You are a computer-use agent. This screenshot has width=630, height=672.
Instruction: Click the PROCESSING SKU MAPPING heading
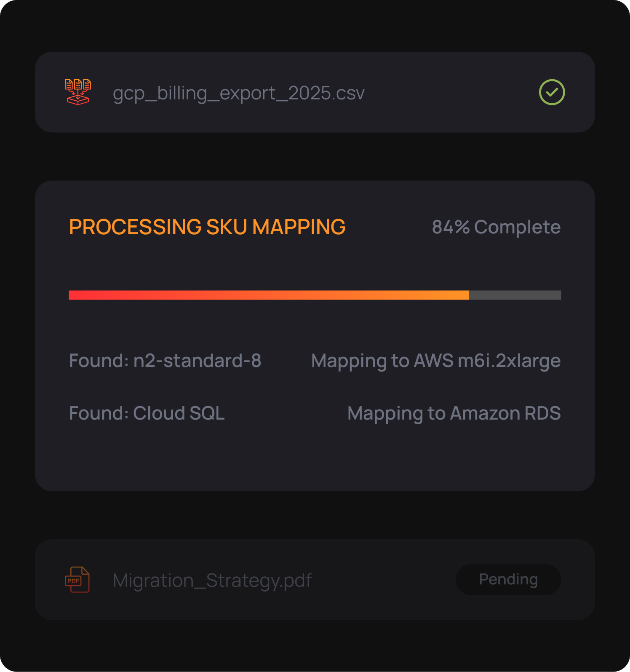[x=207, y=227]
